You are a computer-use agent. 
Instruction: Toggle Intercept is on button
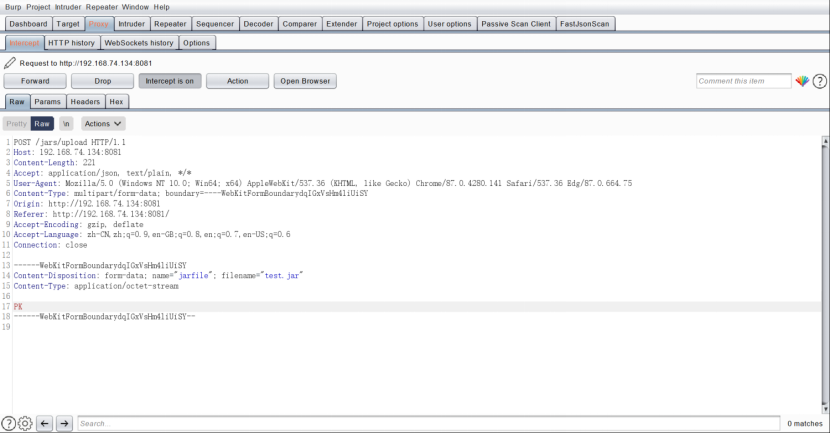coord(170,81)
